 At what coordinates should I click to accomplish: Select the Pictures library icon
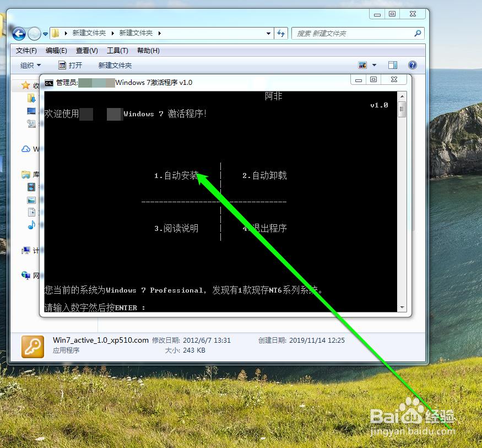[x=31, y=200]
